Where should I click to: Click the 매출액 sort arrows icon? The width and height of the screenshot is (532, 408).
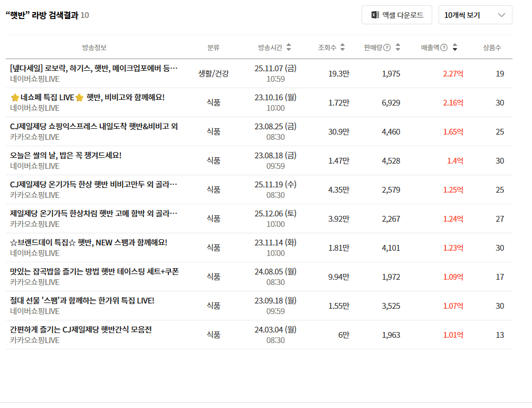[455, 48]
